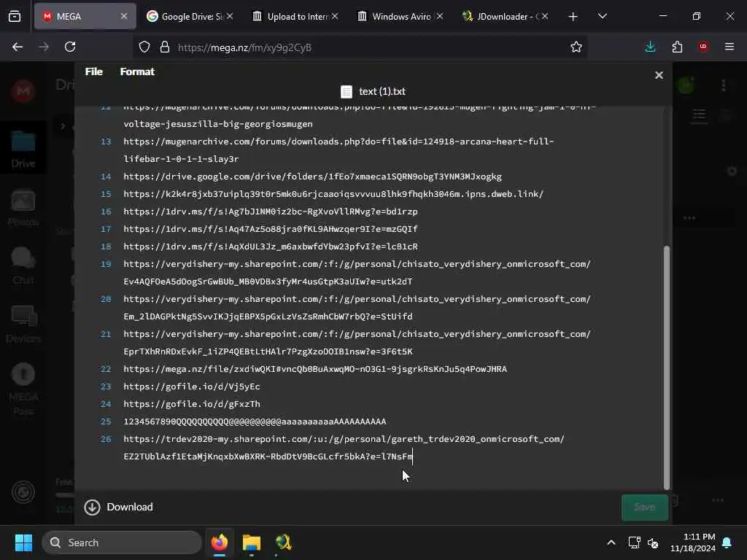Click line 14 Google Drive folder link
The width and height of the screenshot is (747, 560).
[312, 176]
